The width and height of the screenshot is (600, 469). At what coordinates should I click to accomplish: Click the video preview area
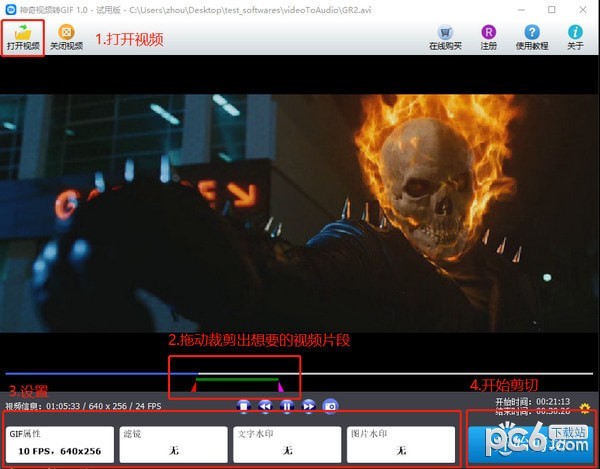(299, 213)
